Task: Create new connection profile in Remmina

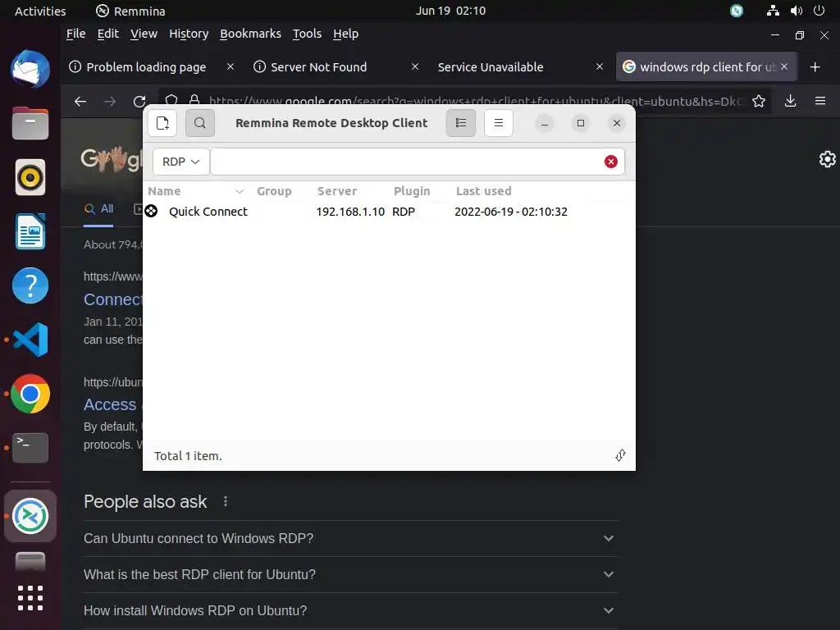Action: coord(163,123)
